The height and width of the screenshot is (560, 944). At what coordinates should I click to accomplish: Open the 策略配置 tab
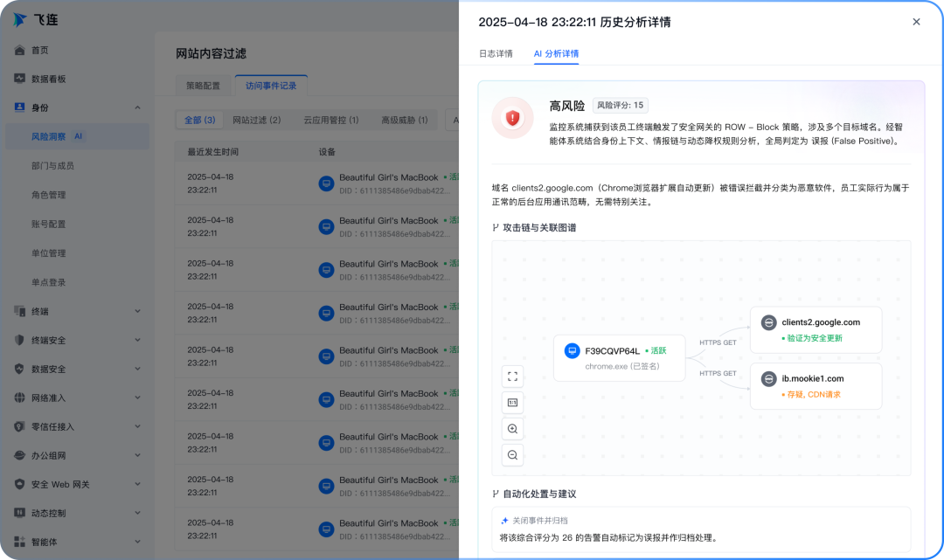pyautogui.click(x=203, y=86)
